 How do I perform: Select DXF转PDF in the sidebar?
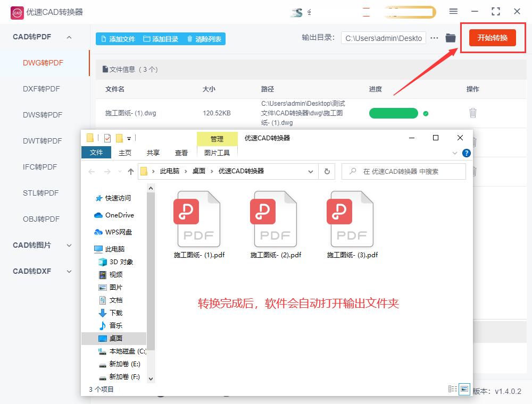[x=41, y=89]
